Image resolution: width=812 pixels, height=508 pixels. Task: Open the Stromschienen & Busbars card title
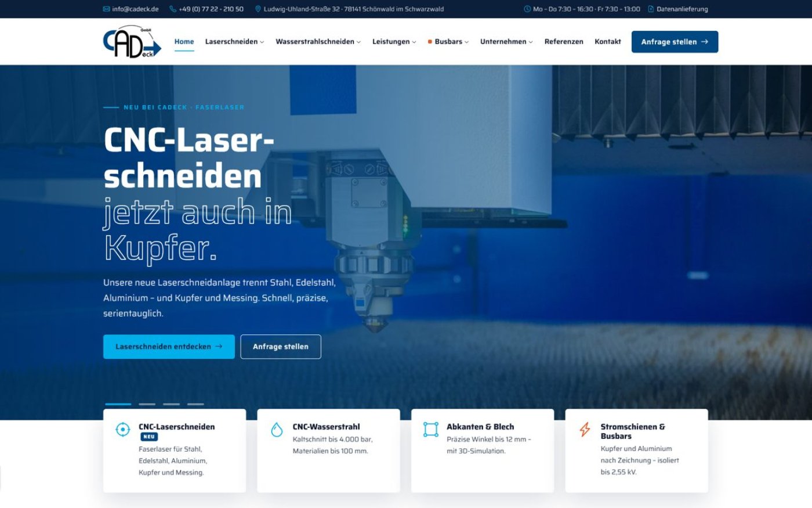(x=633, y=431)
